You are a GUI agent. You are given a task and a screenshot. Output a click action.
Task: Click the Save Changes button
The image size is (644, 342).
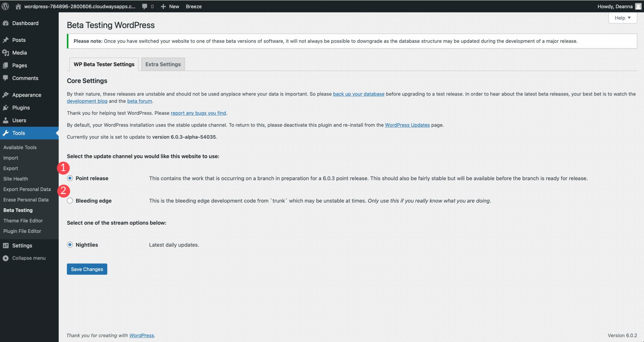87,269
